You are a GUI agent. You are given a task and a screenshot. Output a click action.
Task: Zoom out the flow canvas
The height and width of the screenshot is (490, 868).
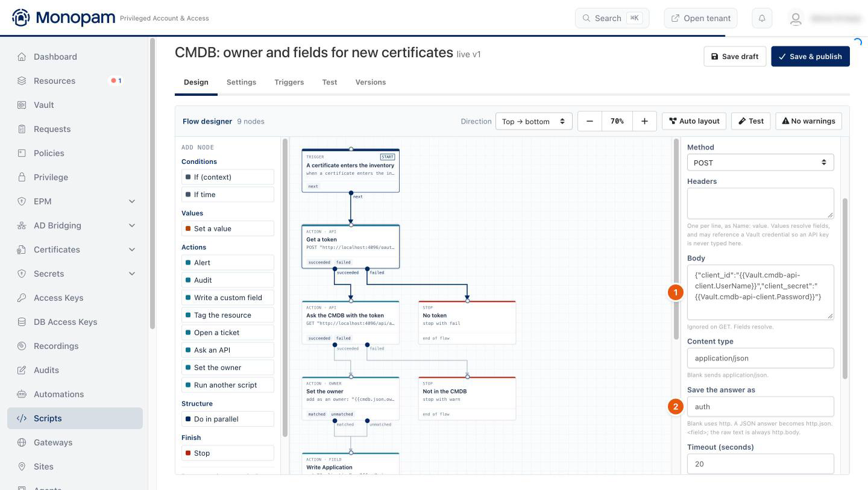590,121
